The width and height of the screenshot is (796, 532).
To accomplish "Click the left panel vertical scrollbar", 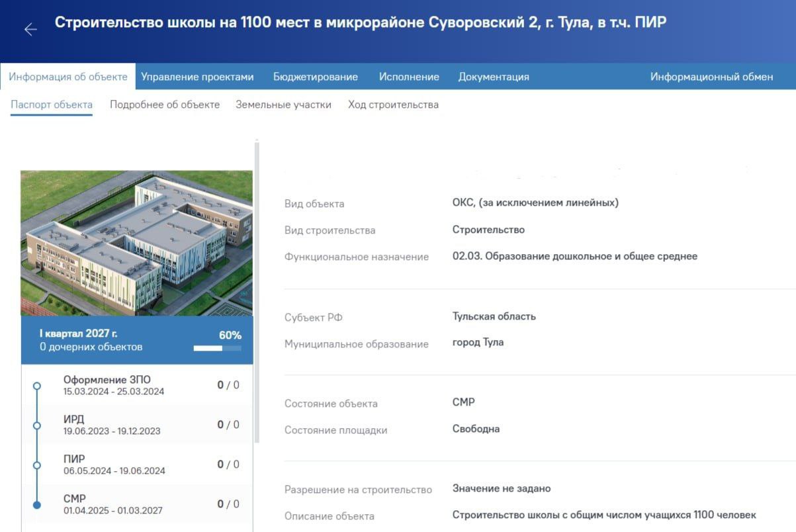I will click(257, 291).
